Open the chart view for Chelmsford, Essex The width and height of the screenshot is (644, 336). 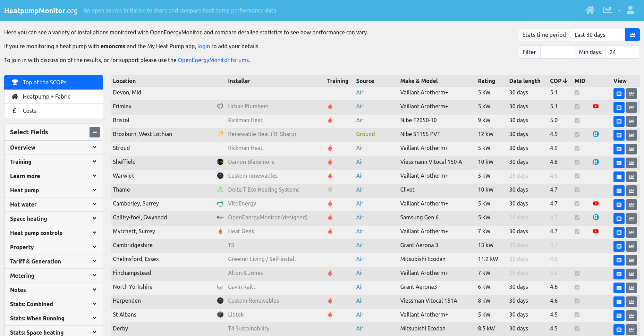point(632,260)
